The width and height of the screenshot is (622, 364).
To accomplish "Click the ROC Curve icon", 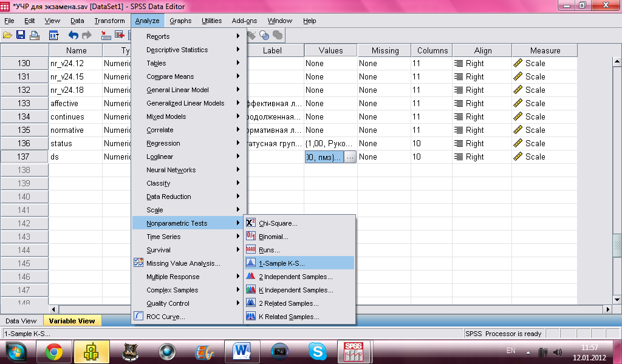I will 138,316.
